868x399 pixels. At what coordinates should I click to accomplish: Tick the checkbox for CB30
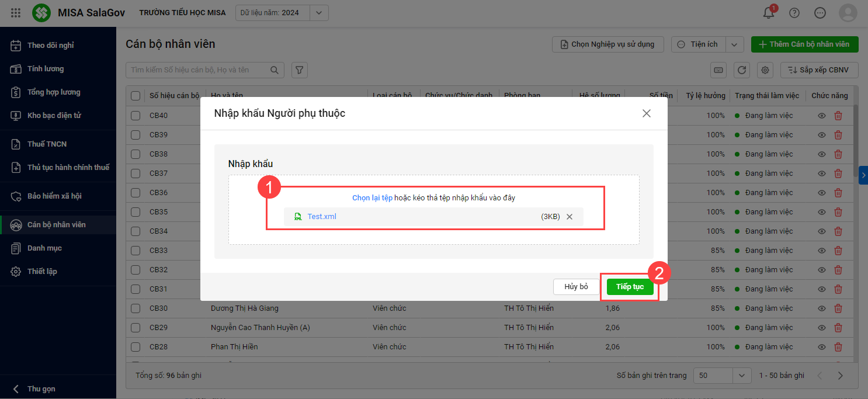pyautogui.click(x=136, y=308)
